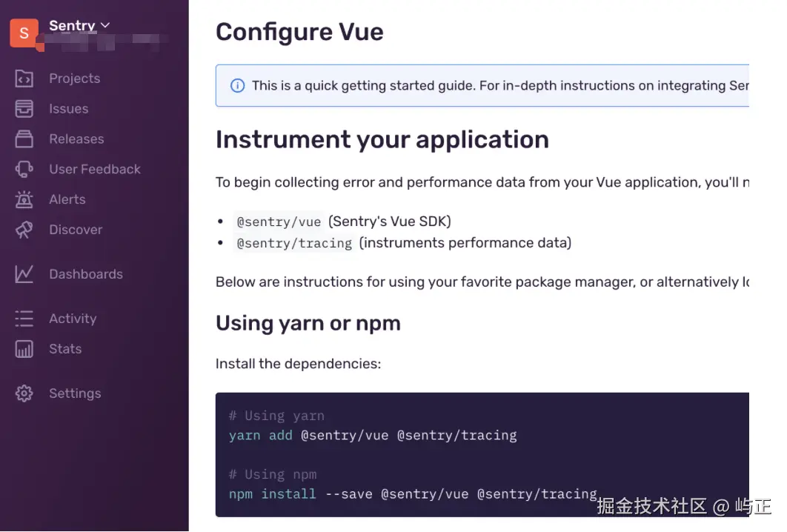
Task: Open the Projects sidebar item
Action: 74,79
